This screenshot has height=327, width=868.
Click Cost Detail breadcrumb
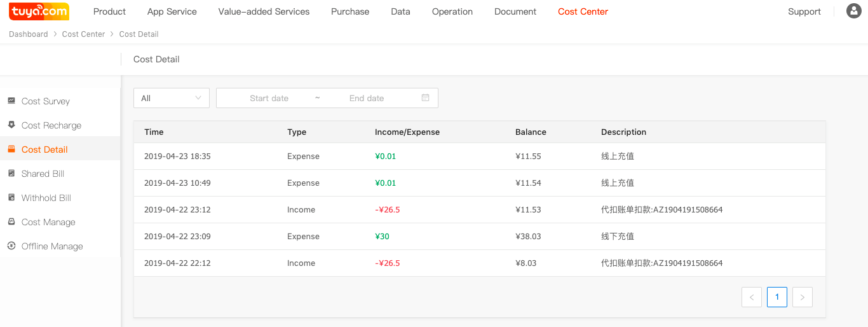click(x=139, y=34)
